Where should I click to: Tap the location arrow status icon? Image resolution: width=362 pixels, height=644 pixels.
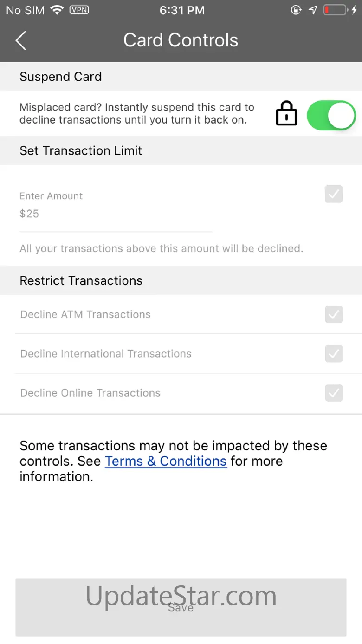point(313,10)
